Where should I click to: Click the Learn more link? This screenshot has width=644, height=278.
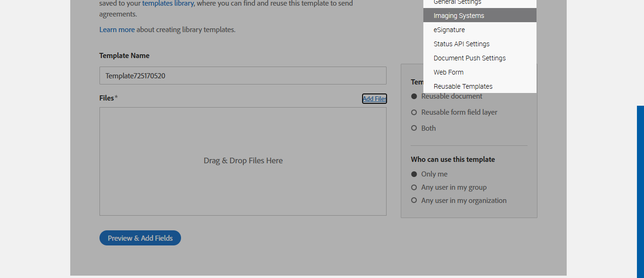click(117, 30)
